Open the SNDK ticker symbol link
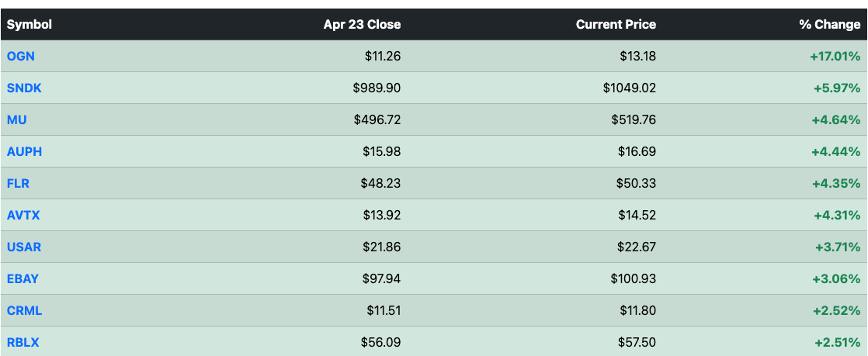Image resolution: width=868 pixels, height=356 pixels. pos(23,88)
